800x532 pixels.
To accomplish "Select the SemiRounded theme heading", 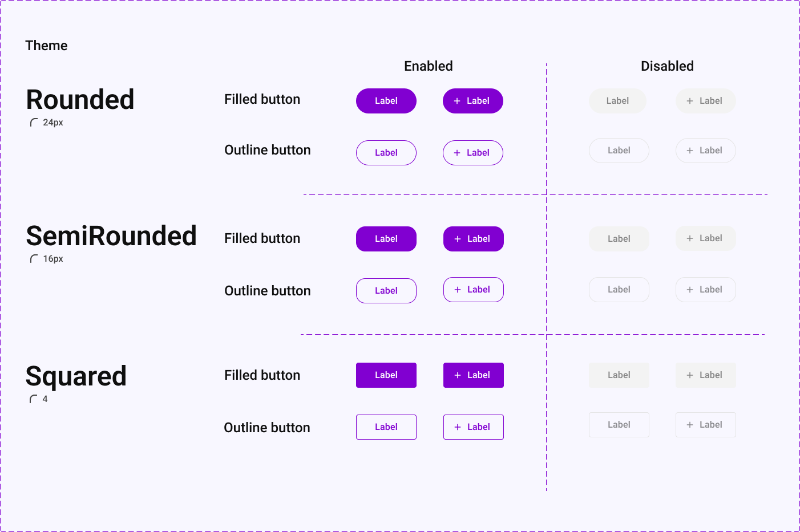I will click(x=111, y=236).
